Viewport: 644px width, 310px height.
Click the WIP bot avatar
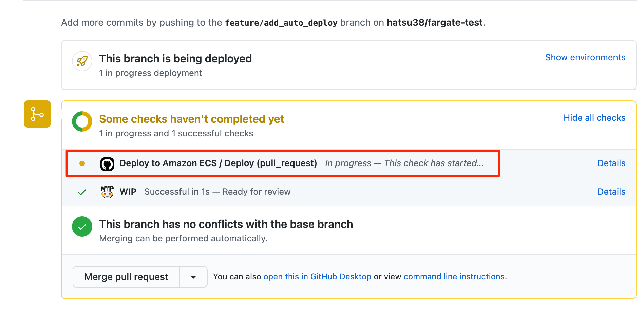pos(107,192)
